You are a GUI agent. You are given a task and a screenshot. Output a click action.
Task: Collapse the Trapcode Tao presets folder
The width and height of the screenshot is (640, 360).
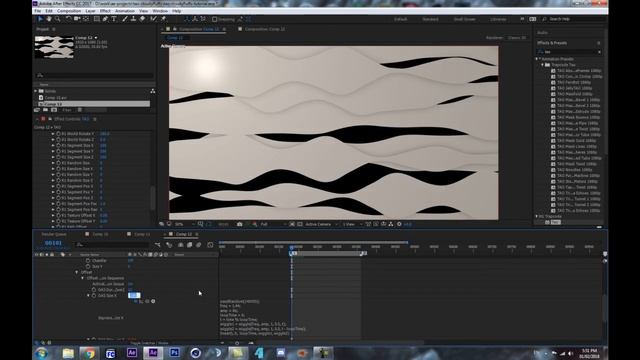(542, 65)
